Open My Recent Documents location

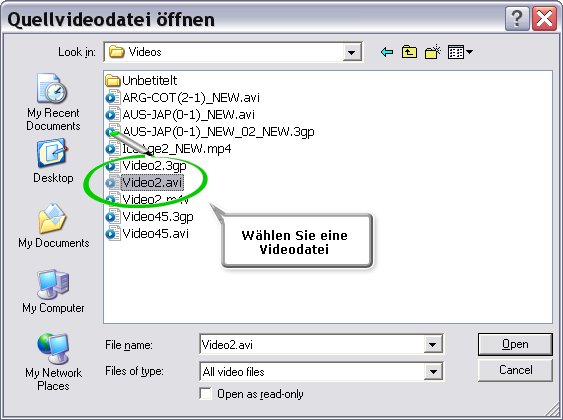coord(53,102)
